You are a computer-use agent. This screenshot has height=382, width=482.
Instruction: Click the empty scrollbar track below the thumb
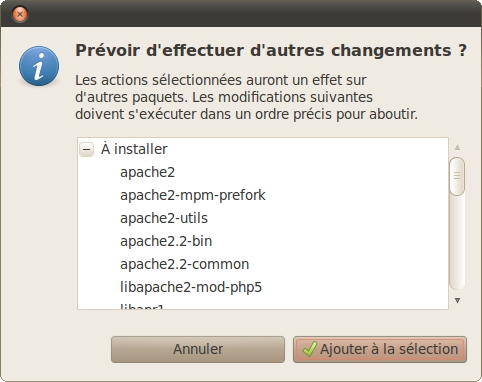click(x=457, y=242)
